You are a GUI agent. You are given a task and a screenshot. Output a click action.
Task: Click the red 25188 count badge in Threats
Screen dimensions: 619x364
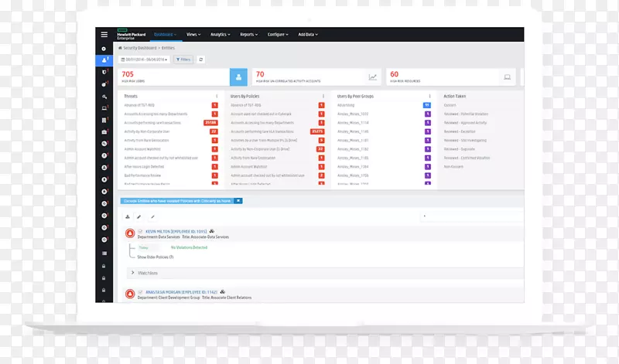210,123
